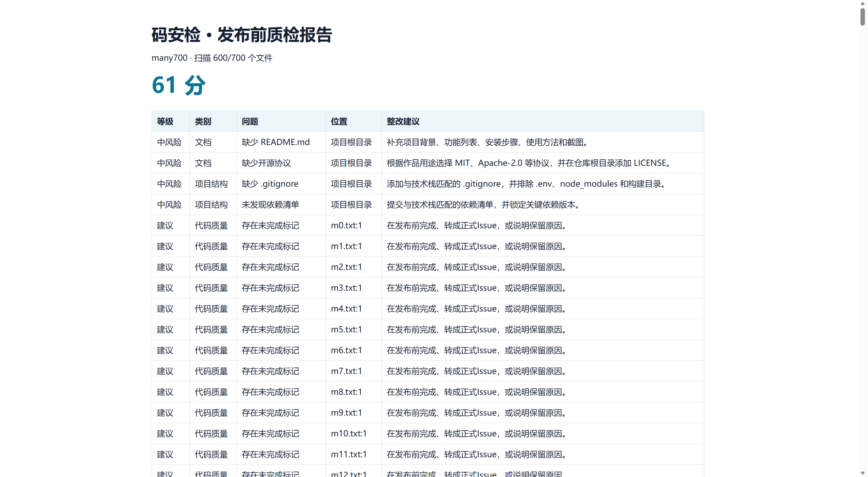
Task: Click the m1.txt:1 location cell
Action: [x=353, y=246]
